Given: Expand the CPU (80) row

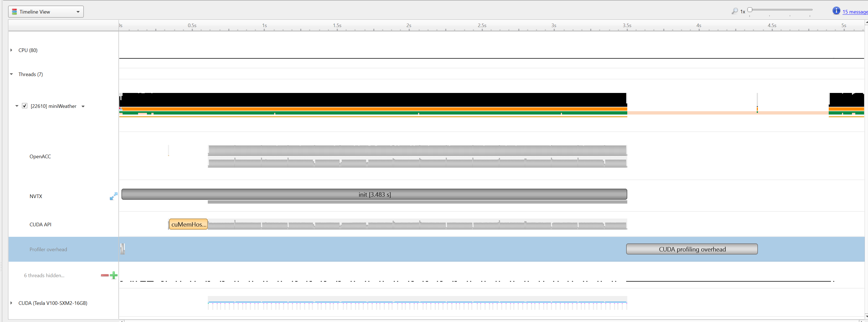Looking at the screenshot, I should pyautogui.click(x=11, y=50).
